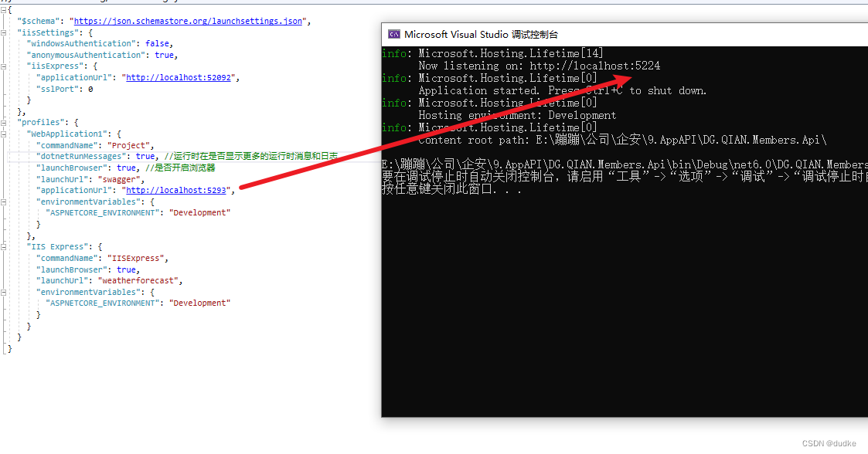Click "Microsoft.Hosting.Lifetime[14]" console line

tap(510, 53)
